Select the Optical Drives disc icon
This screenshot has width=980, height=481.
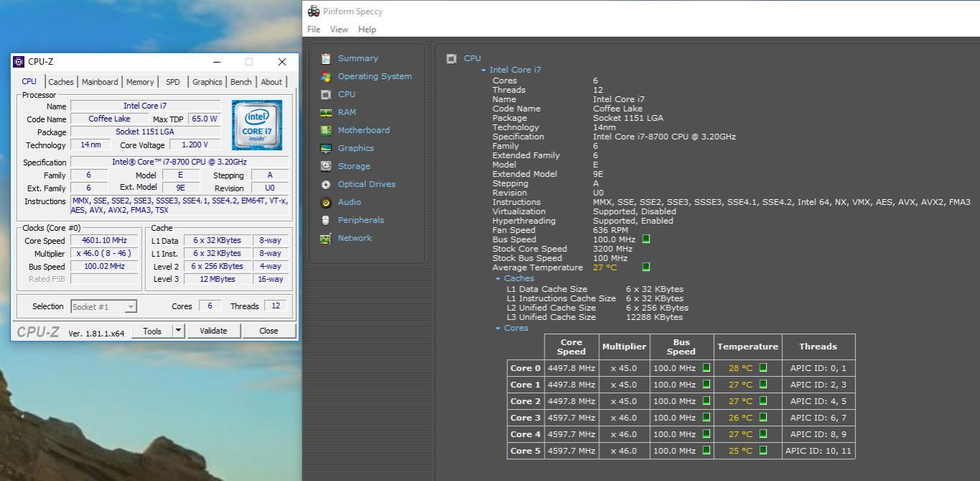coord(326,184)
